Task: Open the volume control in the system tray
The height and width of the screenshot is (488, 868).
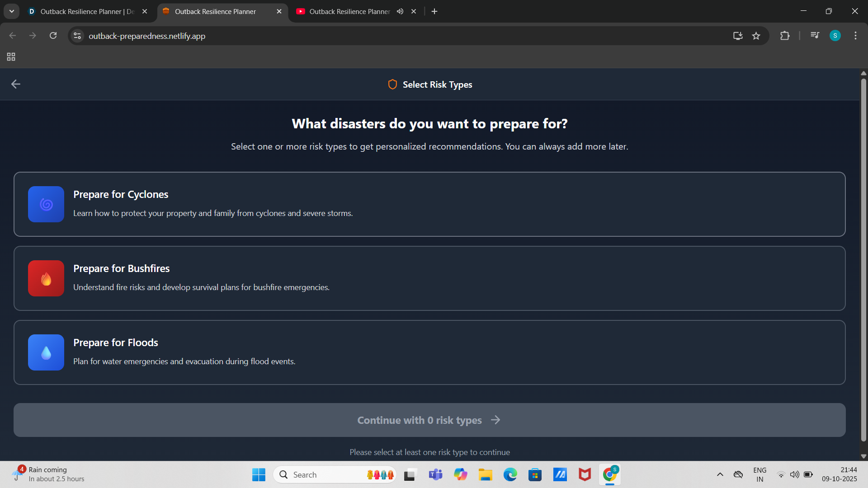Action: click(794, 474)
